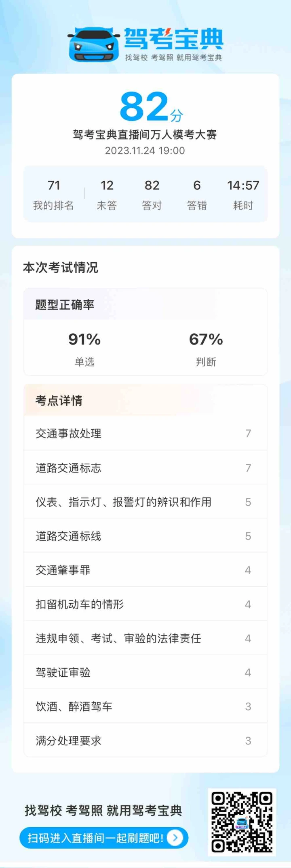Tap the 答对 82 stat

pos(152,195)
